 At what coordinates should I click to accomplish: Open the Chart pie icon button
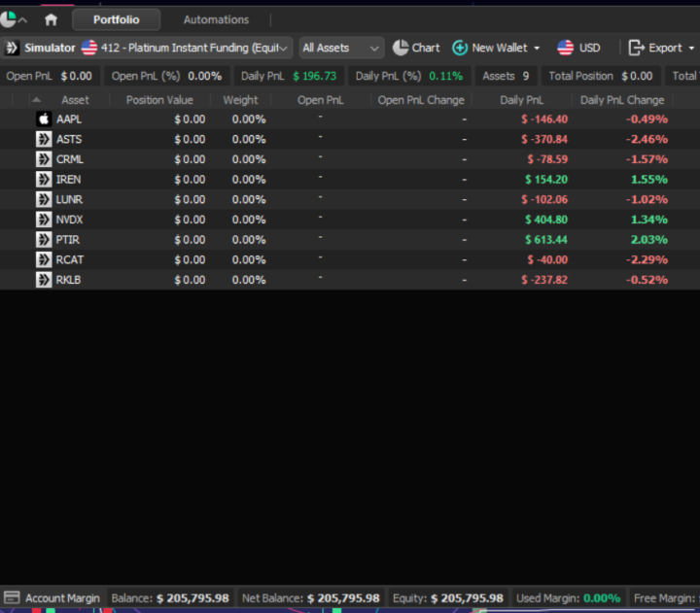coord(401,48)
